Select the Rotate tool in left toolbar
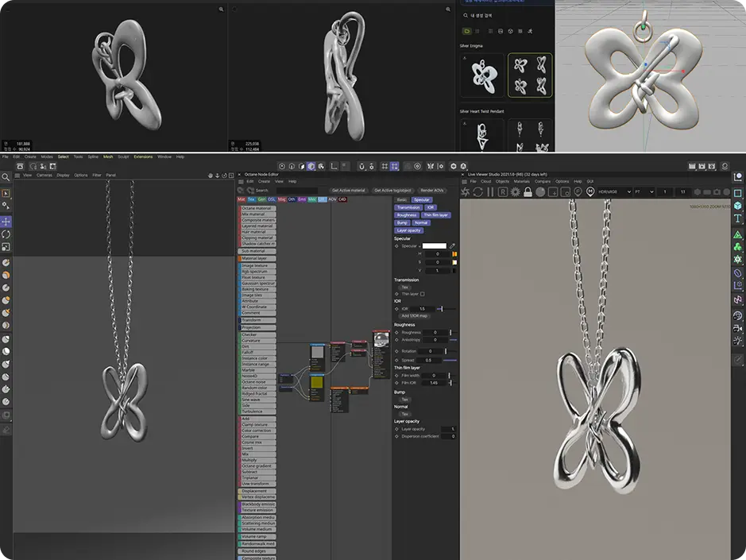The height and width of the screenshot is (560, 746). tap(6, 234)
